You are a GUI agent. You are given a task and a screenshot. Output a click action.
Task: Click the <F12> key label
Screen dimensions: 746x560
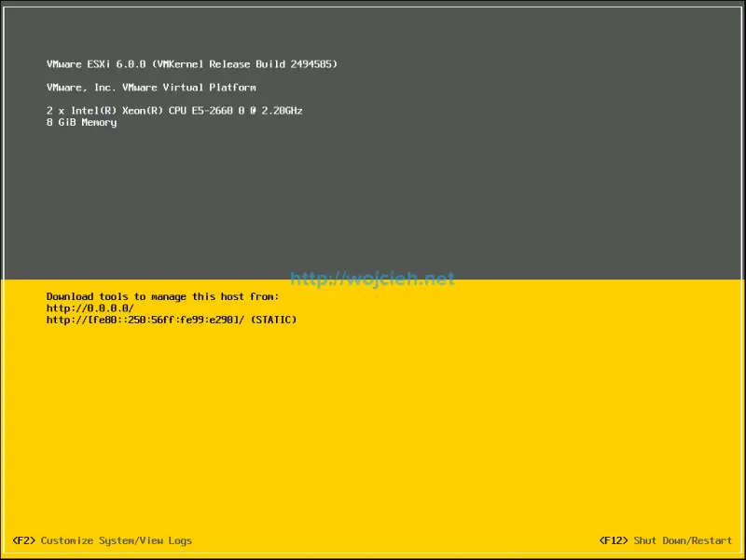point(613,540)
